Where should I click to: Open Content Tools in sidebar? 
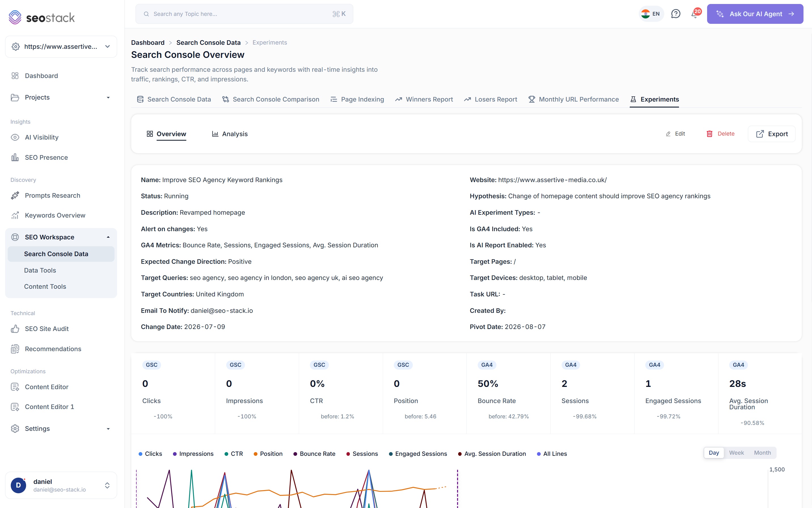coord(45,286)
